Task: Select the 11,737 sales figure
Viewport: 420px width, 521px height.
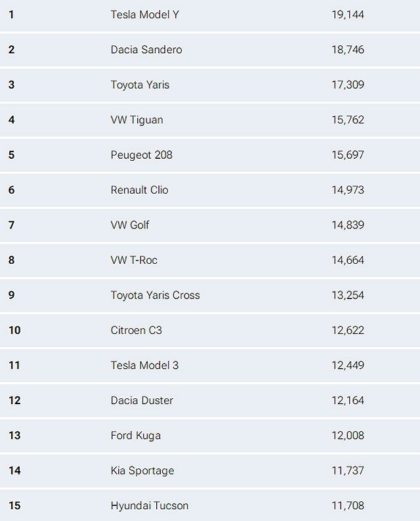Action: [348, 470]
